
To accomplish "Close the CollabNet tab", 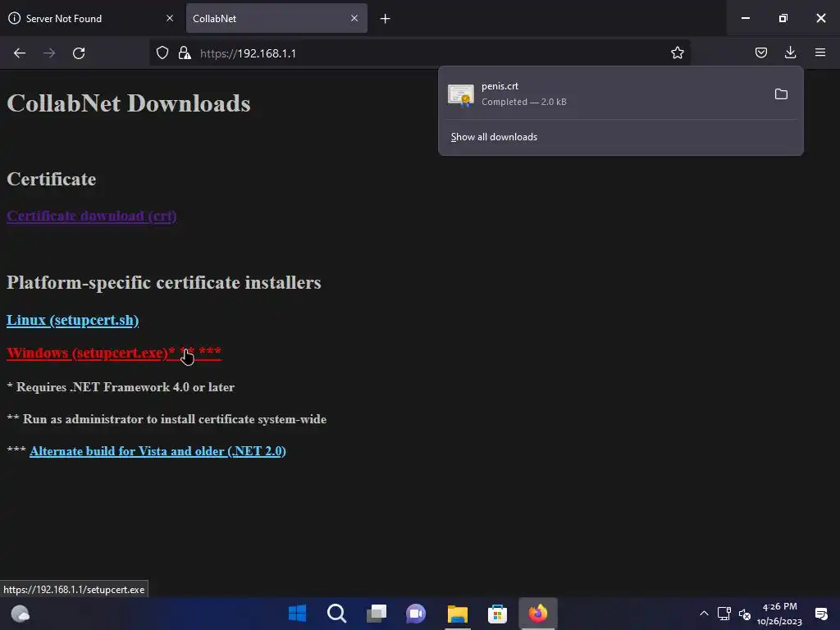I will pos(354,18).
